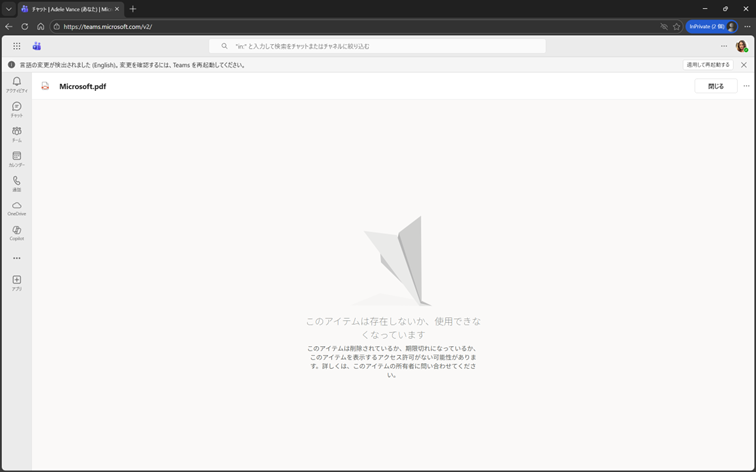Open more options for Microsoft.pdf viewer
Viewport: 756px width, 472px height.
click(746, 86)
